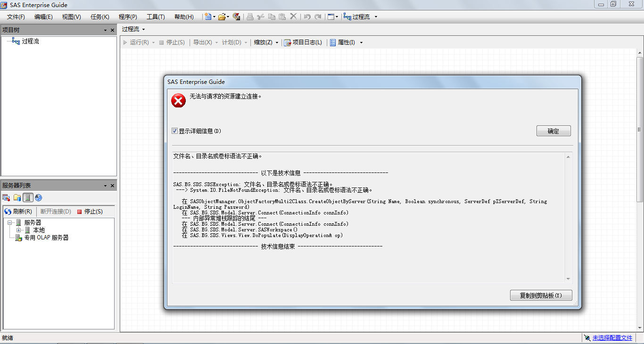This screenshot has height=344, width=644.
Task: Click the Redo arrow icon
Action: (x=318, y=16)
